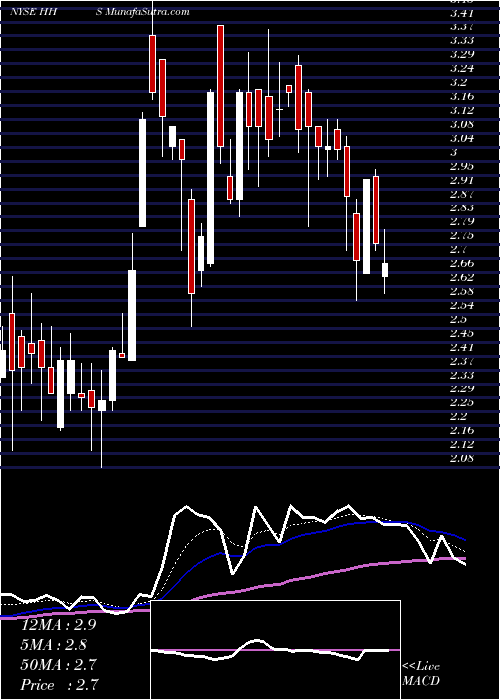Screen dimensions: 500x700
Task: Click the '50MA : 2.7' readout
Action: click(58, 665)
